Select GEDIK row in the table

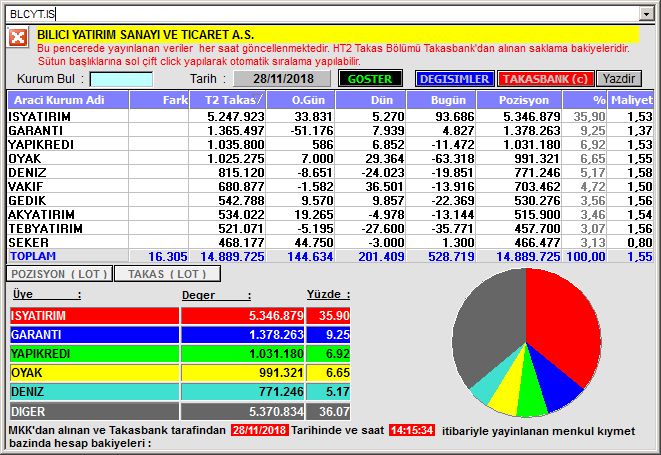[x=330, y=200]
